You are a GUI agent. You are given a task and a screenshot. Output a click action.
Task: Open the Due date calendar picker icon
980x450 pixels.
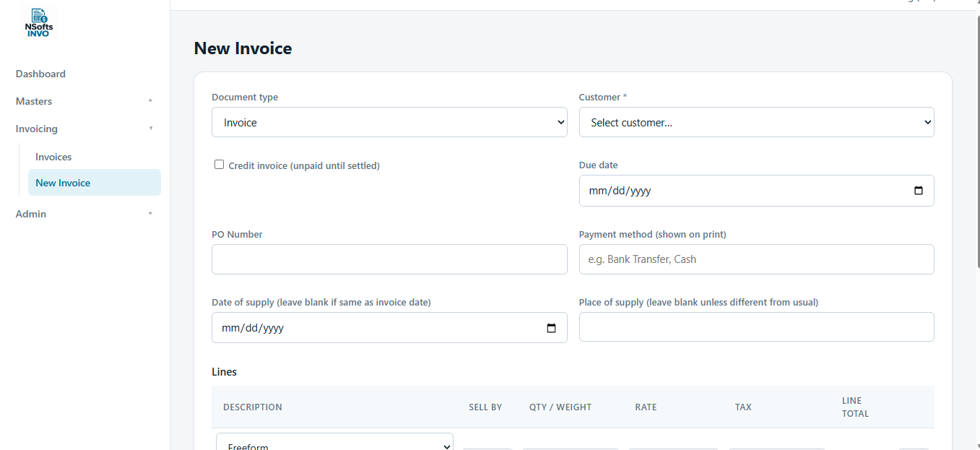click(x=919, y=191)
